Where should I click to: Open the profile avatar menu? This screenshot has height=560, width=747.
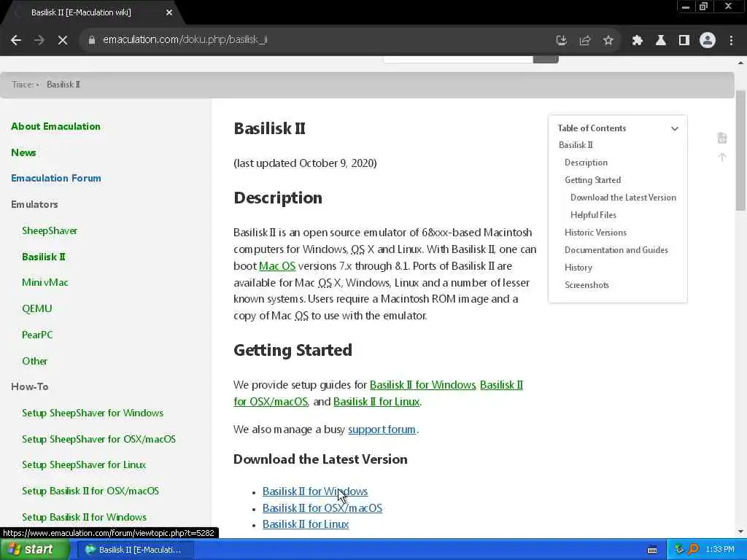pyautogui.click(x=708, y=41)
